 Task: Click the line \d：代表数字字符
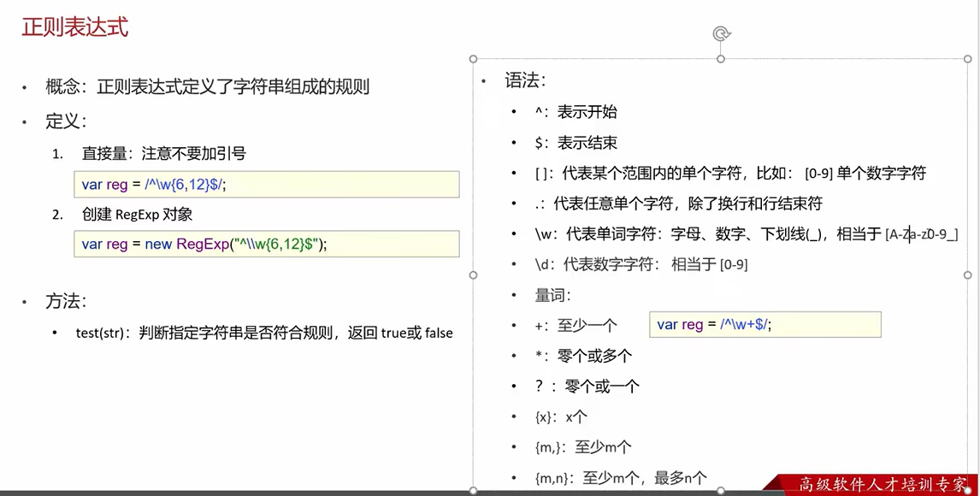click(x=641, y=264)
